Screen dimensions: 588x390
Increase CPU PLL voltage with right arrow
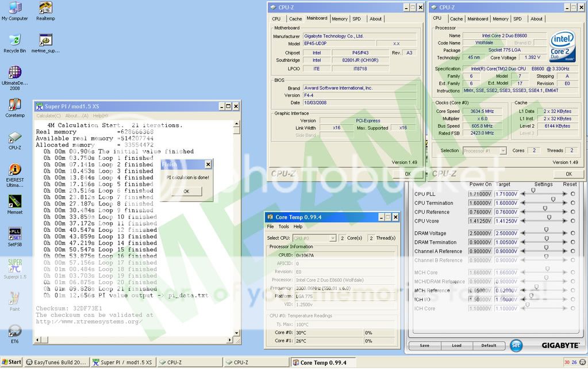coord(565,194)
